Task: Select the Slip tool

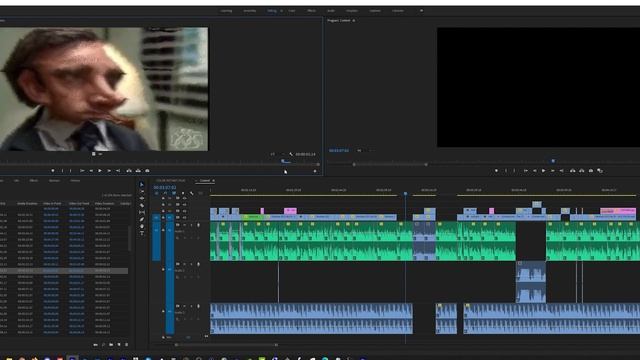Action: pyautogui.click(x=142, y=212)
